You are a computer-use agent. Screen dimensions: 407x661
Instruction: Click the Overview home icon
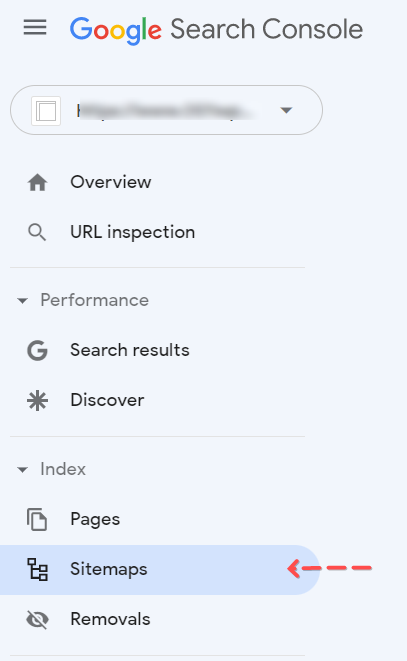[x=38, y=183]
